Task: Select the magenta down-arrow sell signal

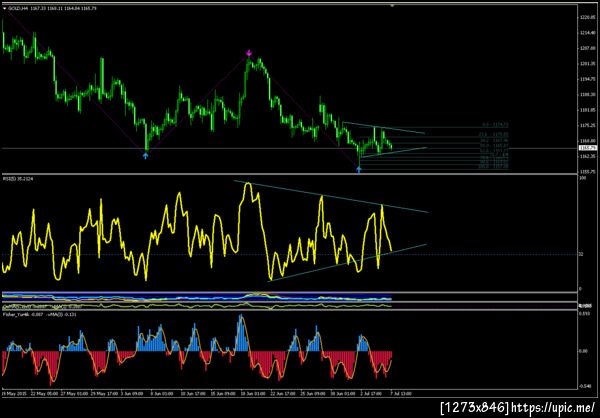Action: [249, 52]
